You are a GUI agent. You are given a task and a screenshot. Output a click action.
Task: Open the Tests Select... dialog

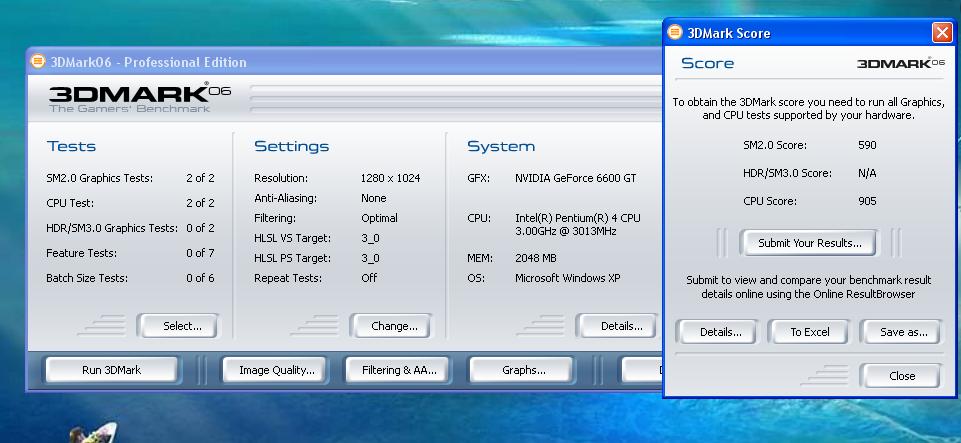click(x=182, y=325)
